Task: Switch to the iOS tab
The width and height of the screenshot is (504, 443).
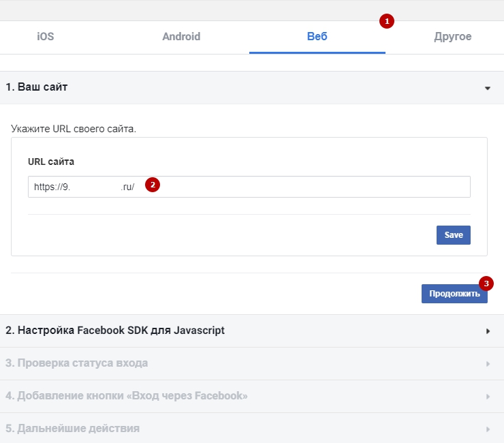Action: 45,37
